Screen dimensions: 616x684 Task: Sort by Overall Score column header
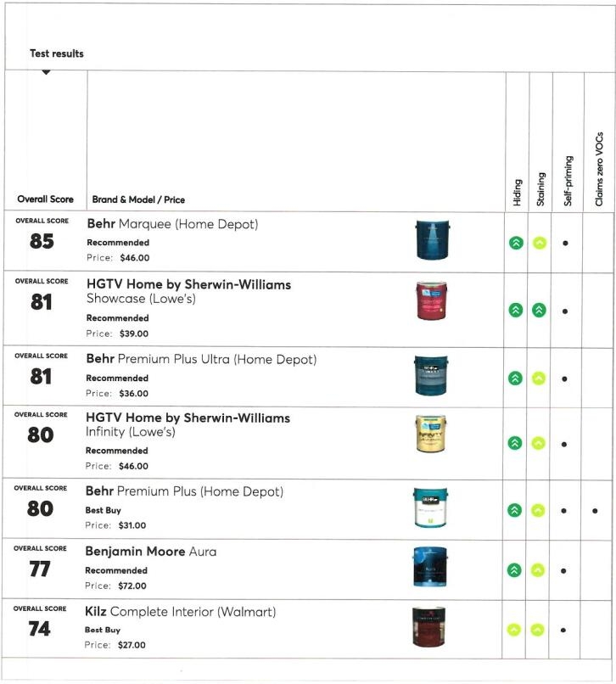pos(45,200)
